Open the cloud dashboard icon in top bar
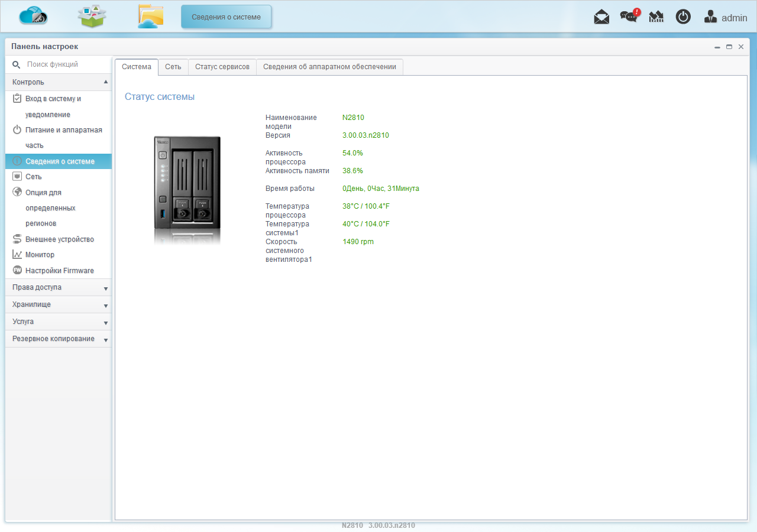Image resolution: width=757 pixels, height=532 pixels. point(33,16)
